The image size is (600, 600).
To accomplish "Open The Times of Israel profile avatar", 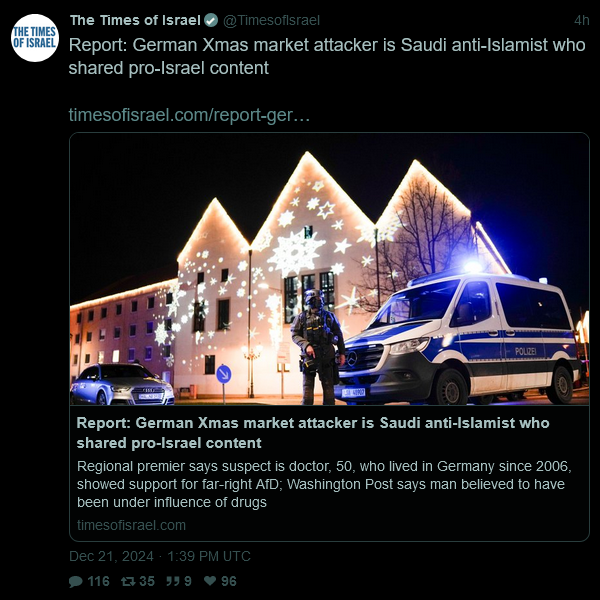I will point(35,38).
